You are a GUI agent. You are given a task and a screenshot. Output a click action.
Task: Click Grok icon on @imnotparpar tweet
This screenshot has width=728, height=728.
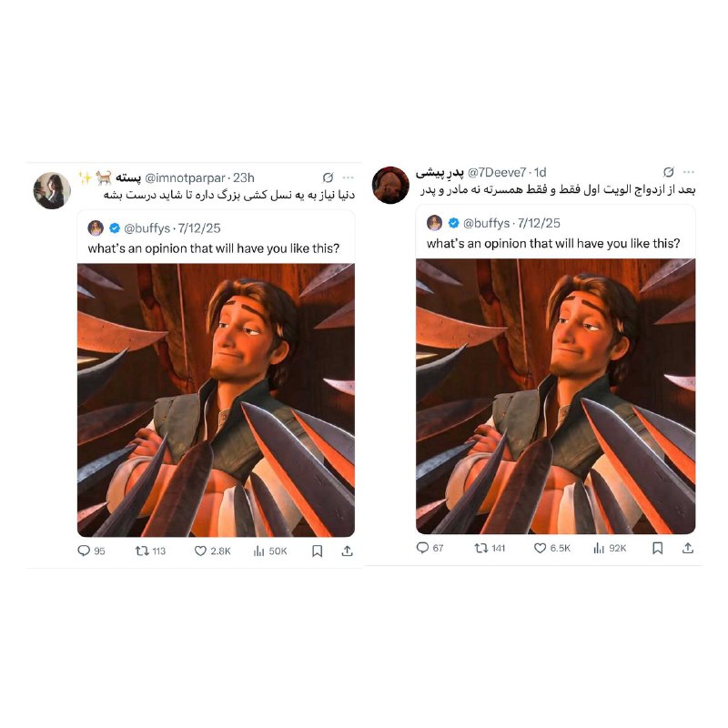(x=328, y=177)
